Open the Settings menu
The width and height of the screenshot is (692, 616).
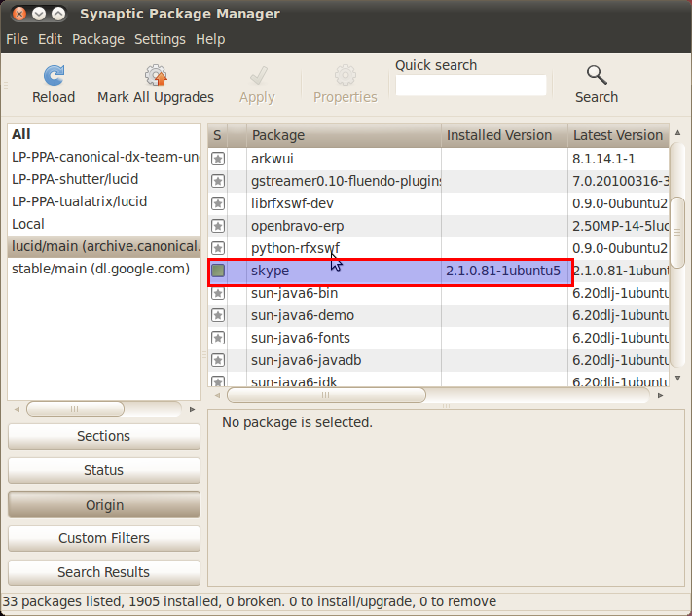tap(160, 39)
